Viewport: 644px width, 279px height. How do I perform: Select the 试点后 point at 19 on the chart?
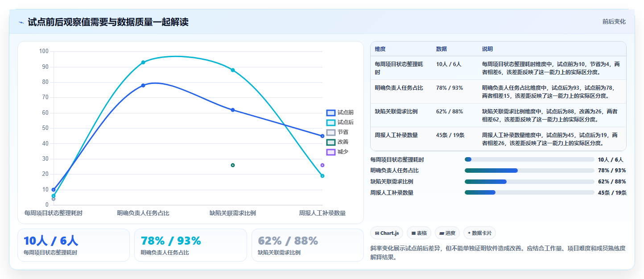322,176
